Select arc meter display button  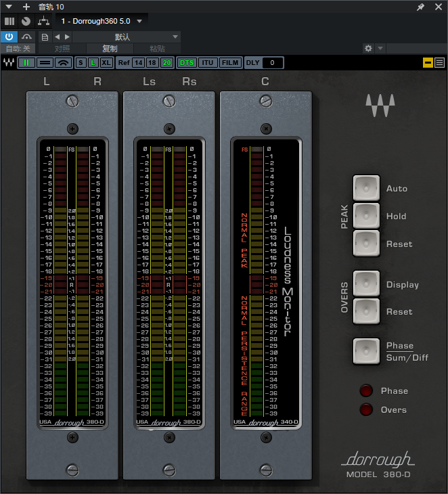point(64,63)
